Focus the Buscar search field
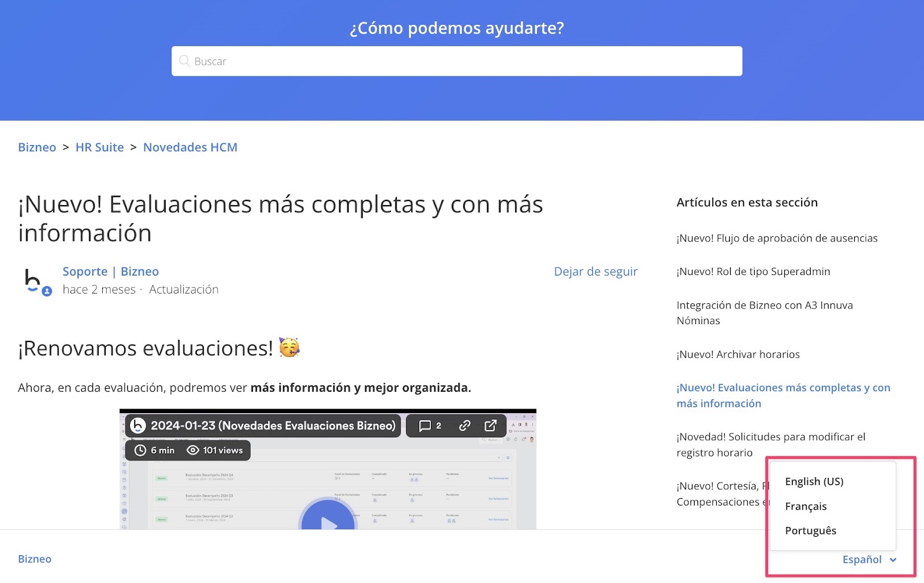This screenshot has width=924, height=583. (457, 61)
